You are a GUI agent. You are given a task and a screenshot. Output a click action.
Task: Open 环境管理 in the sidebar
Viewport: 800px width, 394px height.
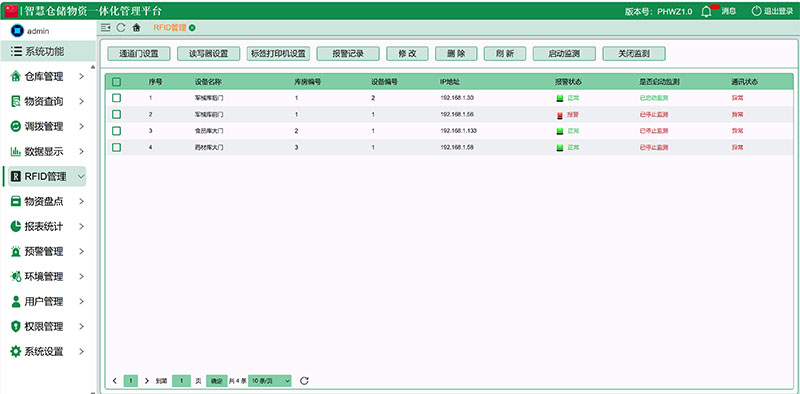[44, 276]
